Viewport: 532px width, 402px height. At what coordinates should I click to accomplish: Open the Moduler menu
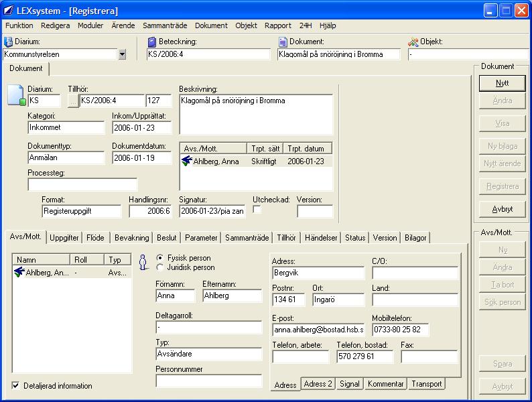pyautogui.click(x=90, y=25)
